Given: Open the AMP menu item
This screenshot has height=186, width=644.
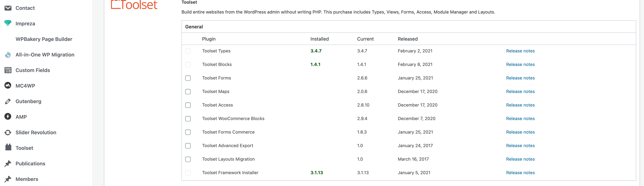Looking at the screenshot, I should click(x=21, y=117).
